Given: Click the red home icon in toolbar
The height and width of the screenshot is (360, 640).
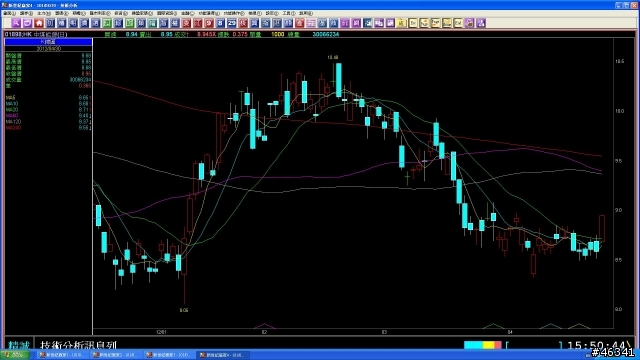Looking at the screenshot, I should tap(39, 23).
